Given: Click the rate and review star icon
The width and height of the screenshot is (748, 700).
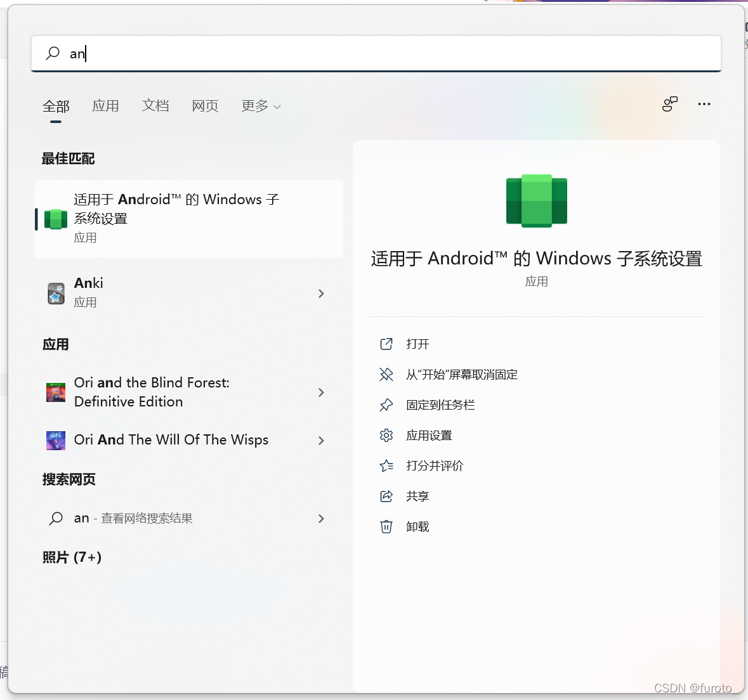Looking at the screenshot, I should [386, 466].
